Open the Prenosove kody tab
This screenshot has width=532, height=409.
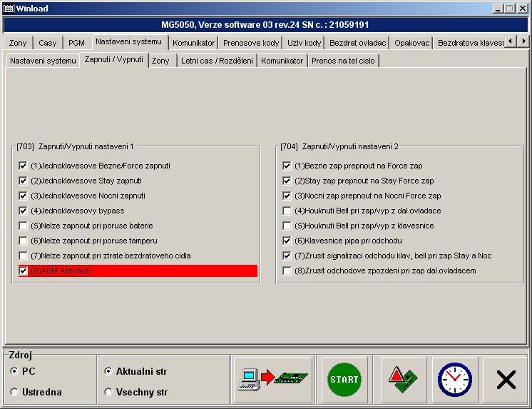tap(251, 43)
